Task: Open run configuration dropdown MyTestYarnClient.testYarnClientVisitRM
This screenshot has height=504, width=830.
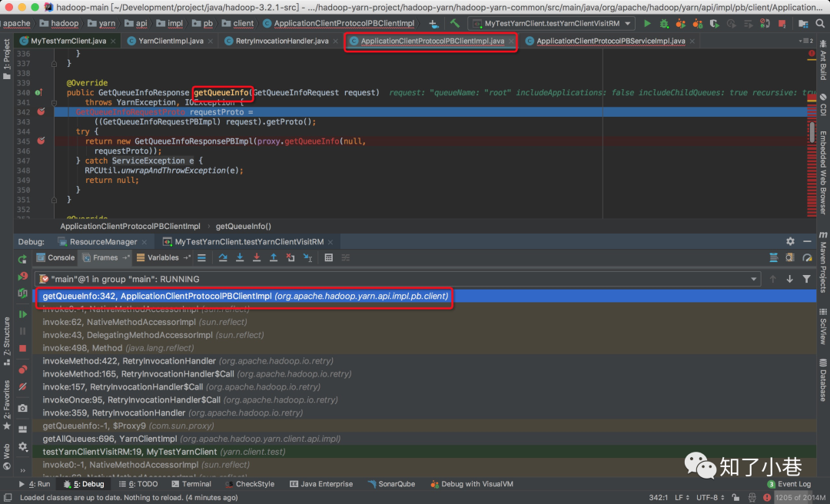Action: point(552,24)
